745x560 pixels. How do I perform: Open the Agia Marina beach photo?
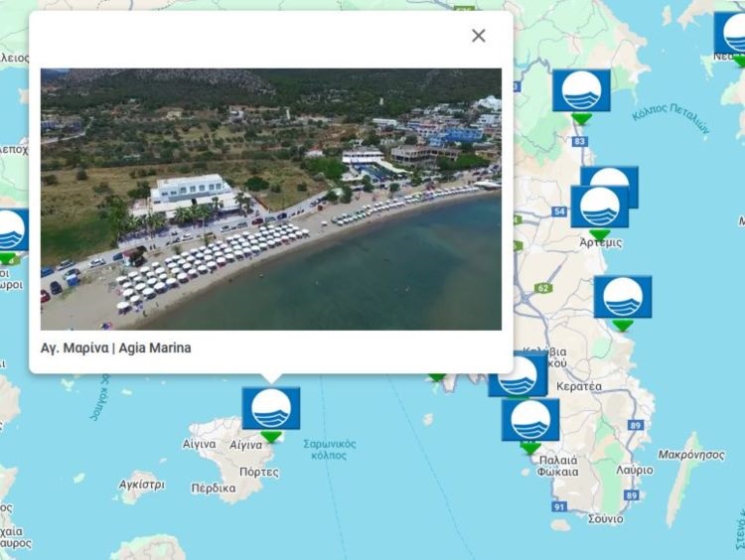click(x=271, y=200)
